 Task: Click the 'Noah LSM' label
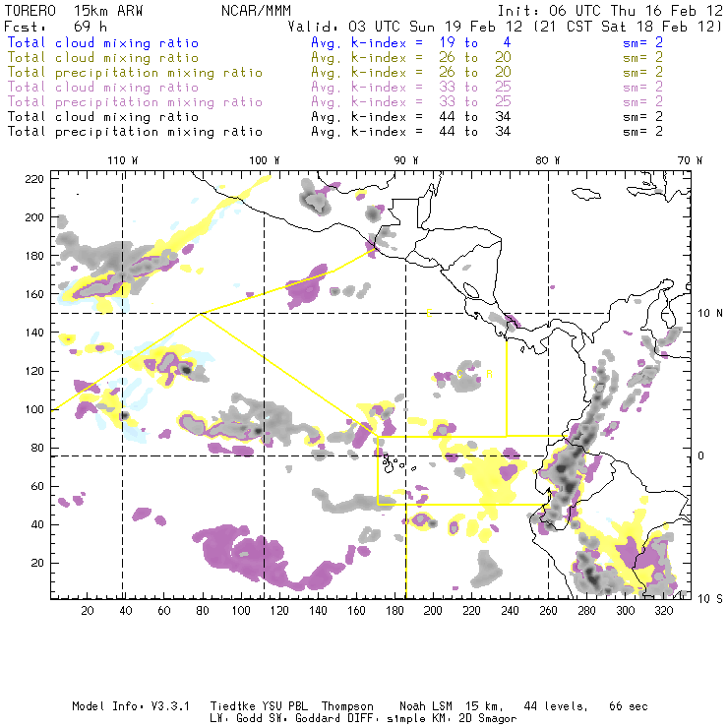pos(426,706)
